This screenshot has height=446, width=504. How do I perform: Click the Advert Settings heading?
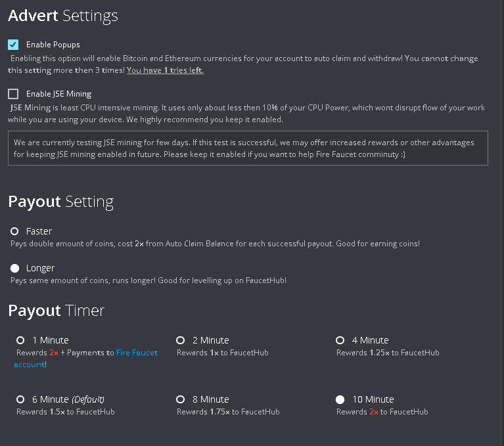[63, 16]
